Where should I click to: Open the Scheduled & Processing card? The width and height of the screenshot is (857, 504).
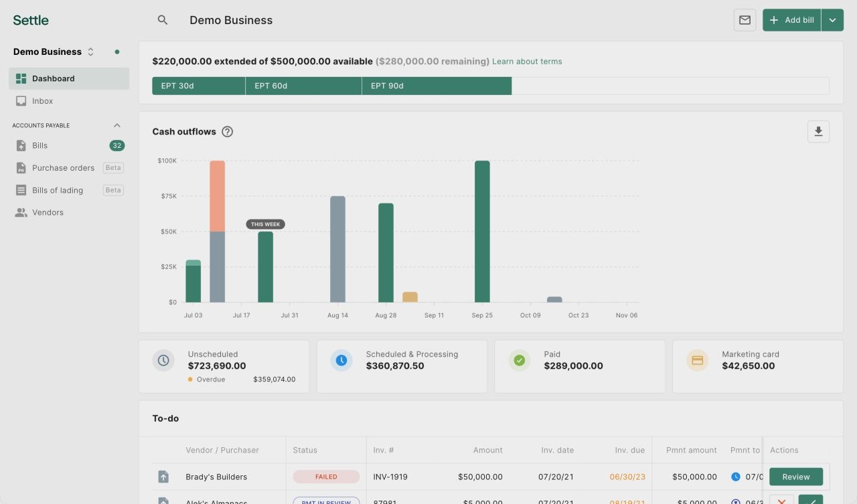click(x=402, y=366)
